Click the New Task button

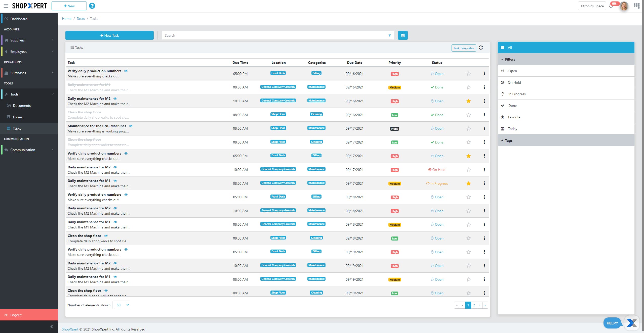click(x=109, y=35)
